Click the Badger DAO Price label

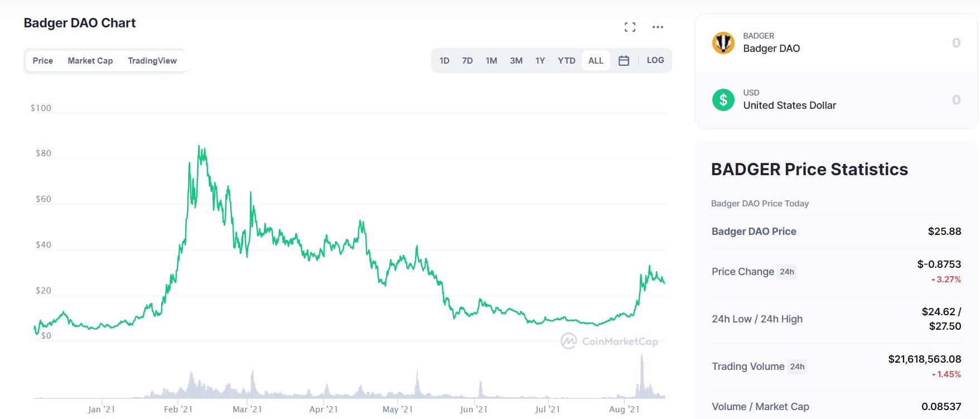(x=754, y=231)
